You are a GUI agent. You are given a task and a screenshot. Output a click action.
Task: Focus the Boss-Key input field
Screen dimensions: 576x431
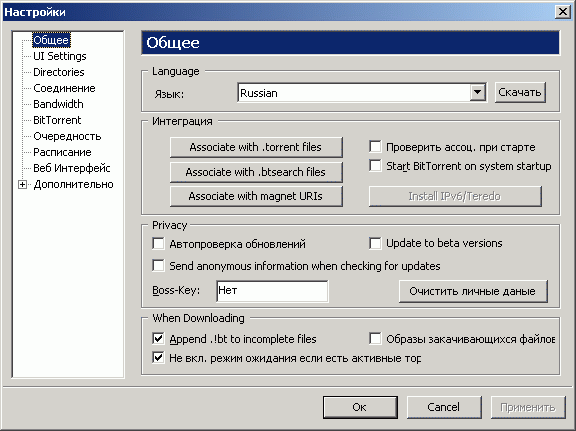pos(272,291)
